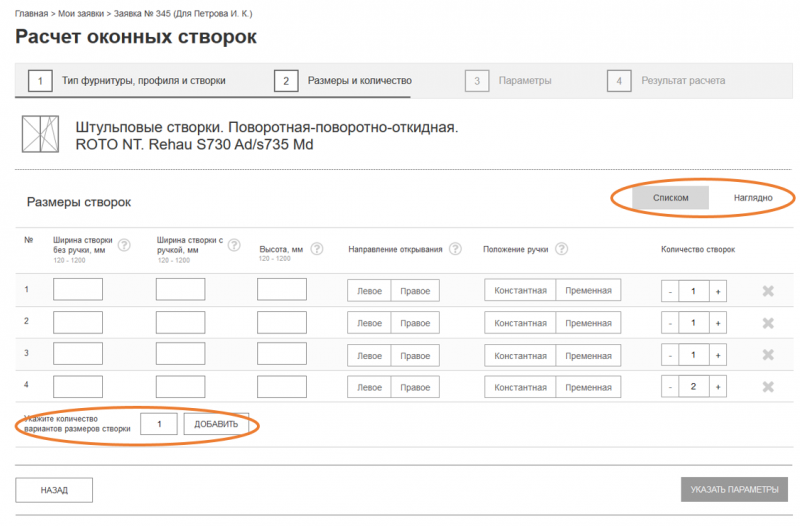This screenshot has height=526, width=800.
Task: Select Левое direction in row 2
Action: point(369,323)
